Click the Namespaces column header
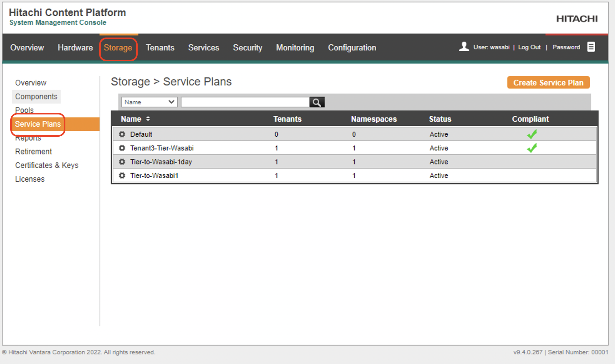The width and height of the screenshot is (615, 364). pos(374,119)
